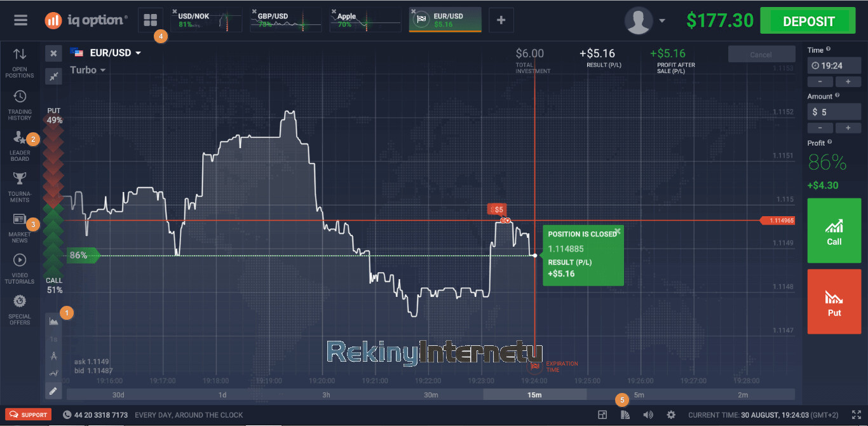
Task: Open the Open Positions sidebar panel
Action: (x=20, y=63)
